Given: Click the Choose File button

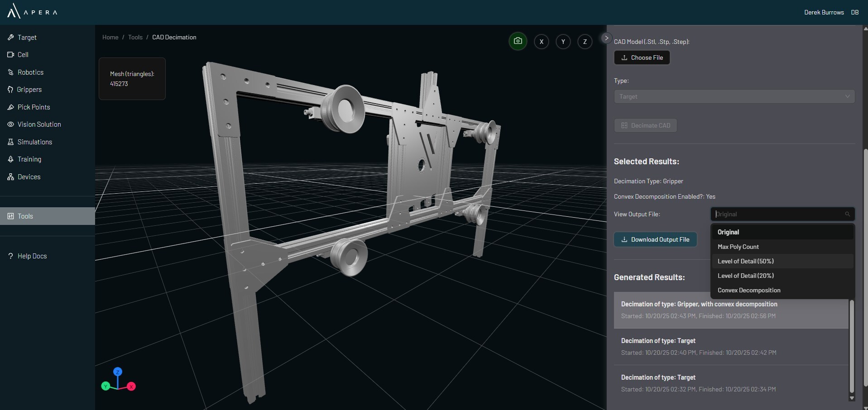Looking at the screenshot, I should point(642,58).
